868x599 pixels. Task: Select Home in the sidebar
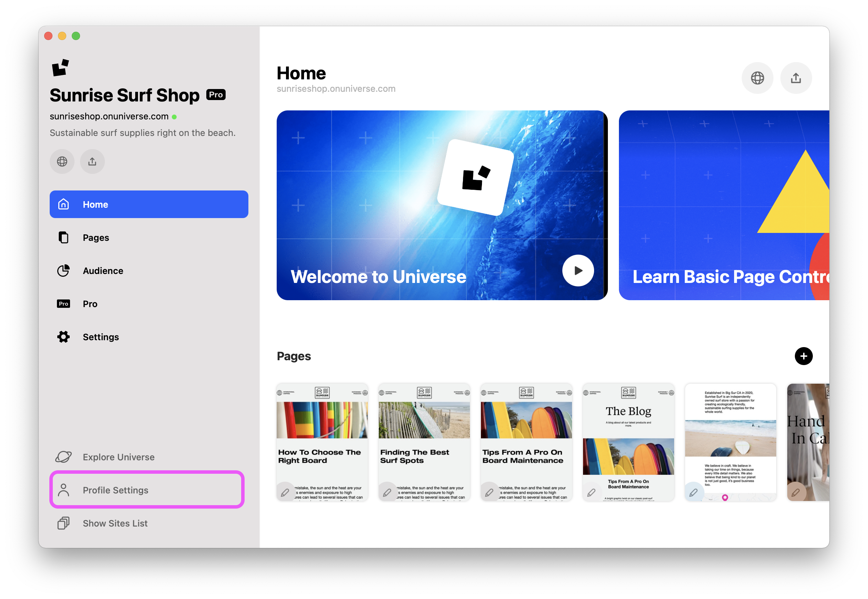click(x=149, y=204)
